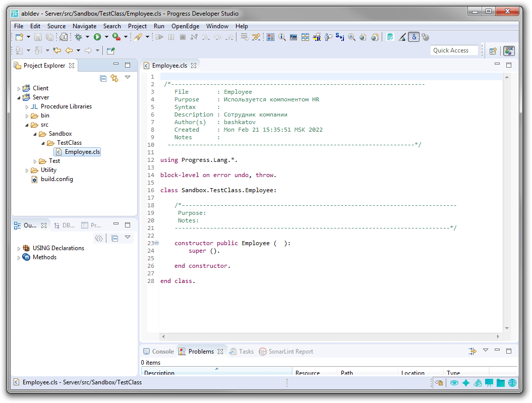Switch to the SonarLint Report tab
This screenshot has height=403, width=532.
coord(286,352)
